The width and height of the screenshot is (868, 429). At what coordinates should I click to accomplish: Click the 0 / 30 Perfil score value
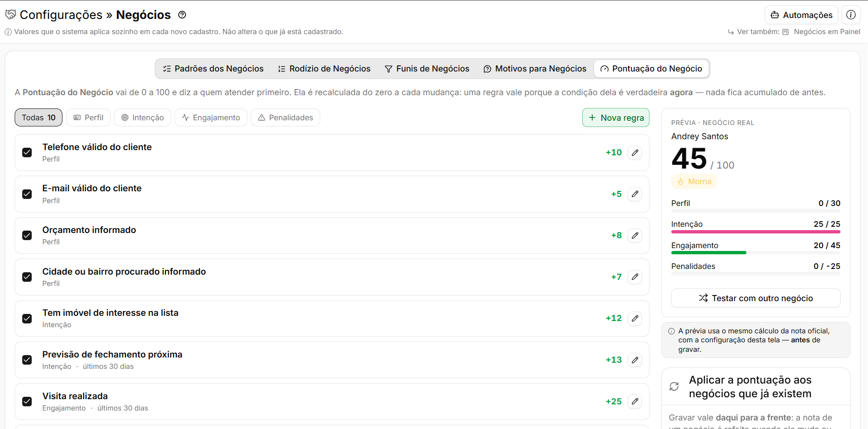click(829, 203)
